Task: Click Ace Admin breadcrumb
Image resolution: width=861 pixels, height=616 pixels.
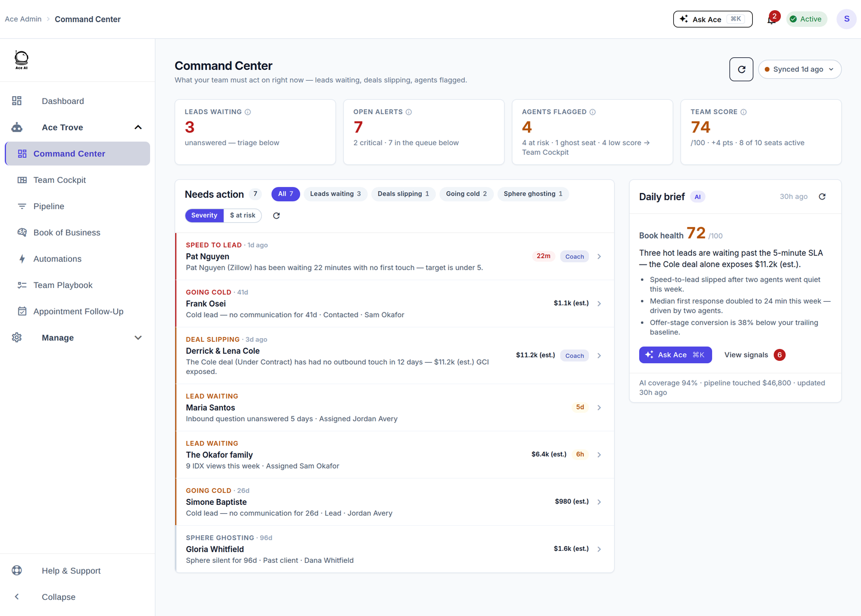Action: pos(23,19)
